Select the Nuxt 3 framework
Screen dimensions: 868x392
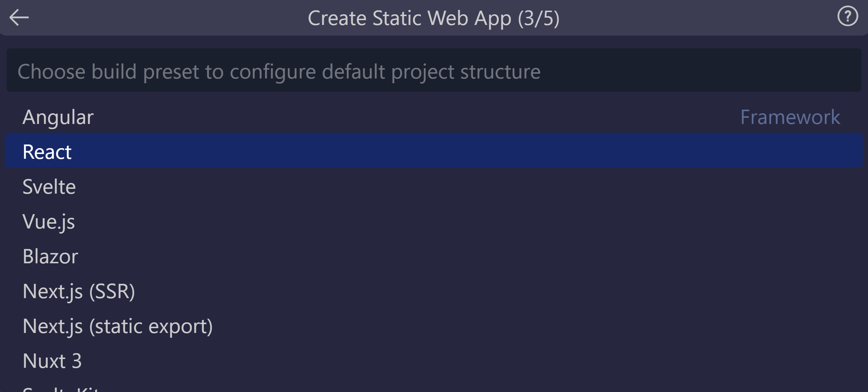pos(52,360)
